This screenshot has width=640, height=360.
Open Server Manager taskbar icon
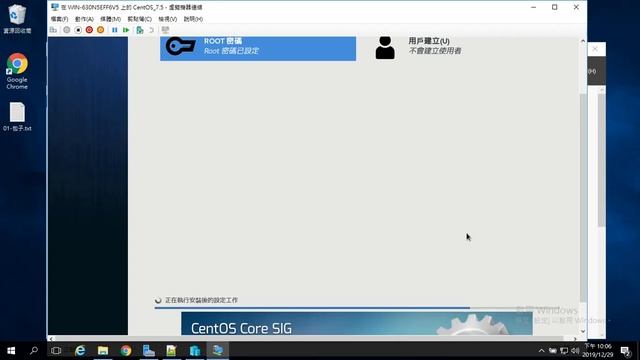point(149,351)
